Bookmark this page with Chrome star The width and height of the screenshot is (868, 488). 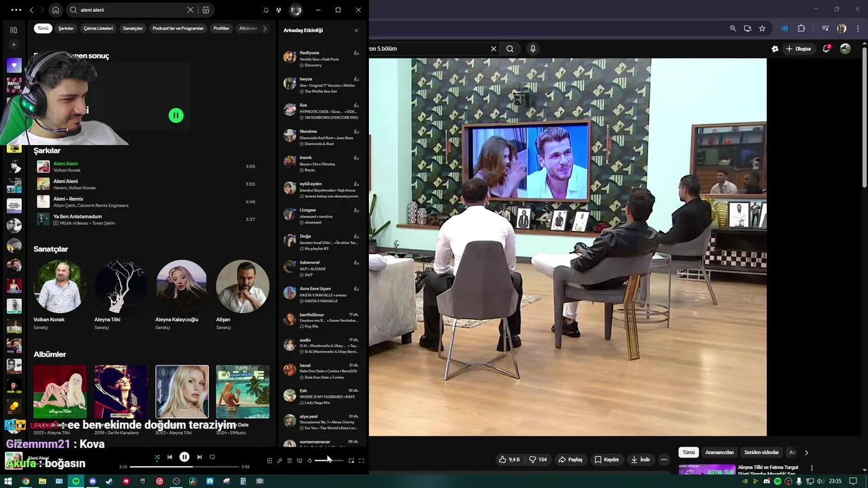[x=762, y=28]
